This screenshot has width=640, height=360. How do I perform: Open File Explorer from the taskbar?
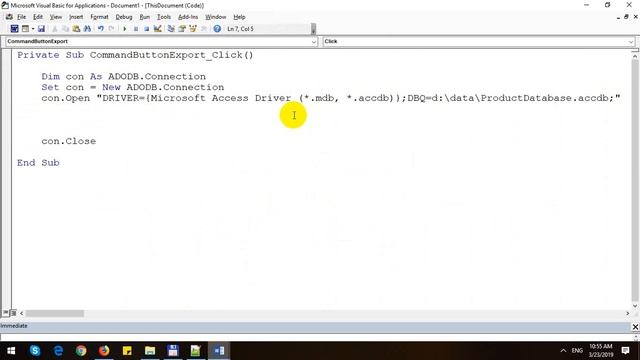pyautogui.click(x=150, y=351)
